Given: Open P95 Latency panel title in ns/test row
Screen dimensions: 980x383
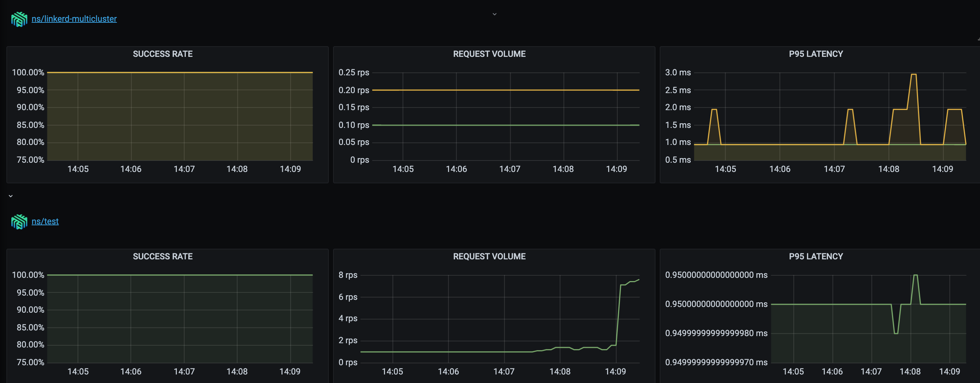Looking at the screenshot, I should tap(816, 257).
